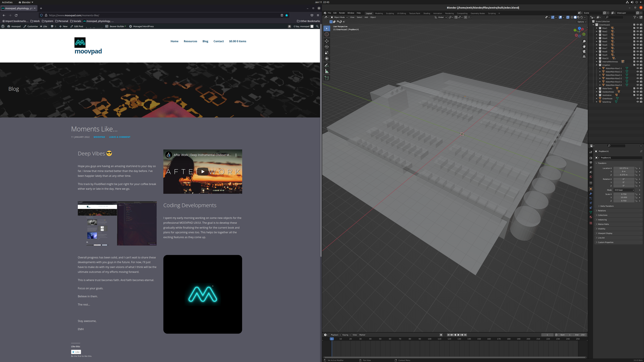Open the Tool settings properties tab
Viewport: 644px width, 362px height.
pyautogui.click(x=591, y=152)
